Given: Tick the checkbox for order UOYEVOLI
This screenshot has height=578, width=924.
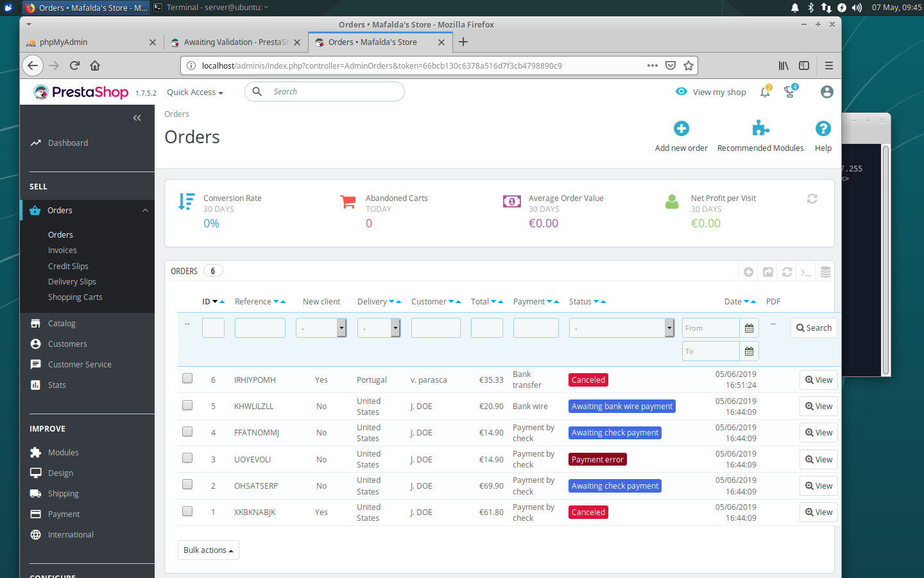Looking at the screenshot, I should click(x=187, y=458).
